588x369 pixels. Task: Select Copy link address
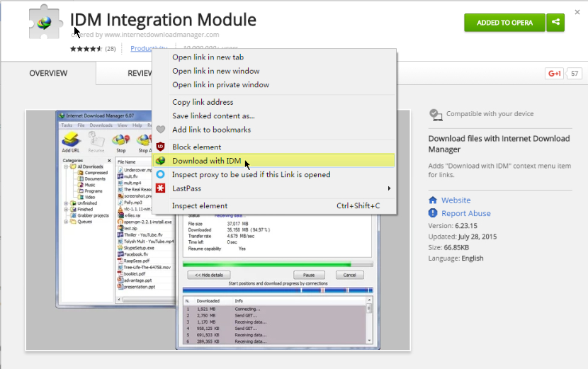[x=273, y=102]
